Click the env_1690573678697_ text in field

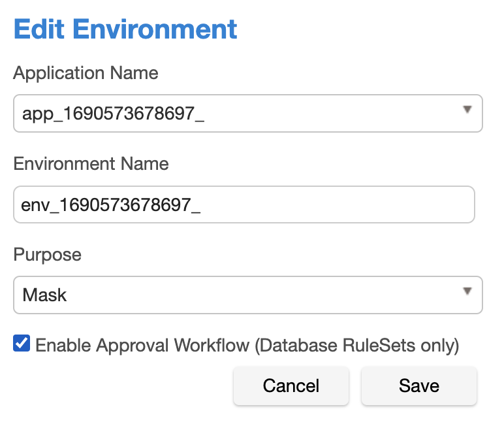pyautogui.click(x=111, y=205)
